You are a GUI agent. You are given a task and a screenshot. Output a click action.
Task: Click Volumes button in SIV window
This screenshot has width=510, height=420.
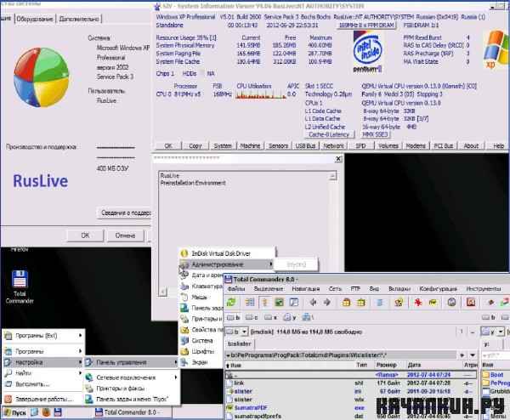pyautogui.click(x=388, y=145)
